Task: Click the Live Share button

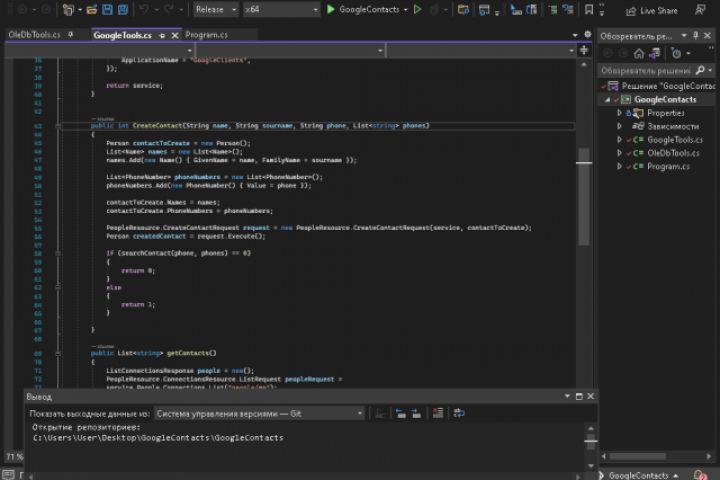Action: pyautogui.click(x=652, y=11)
